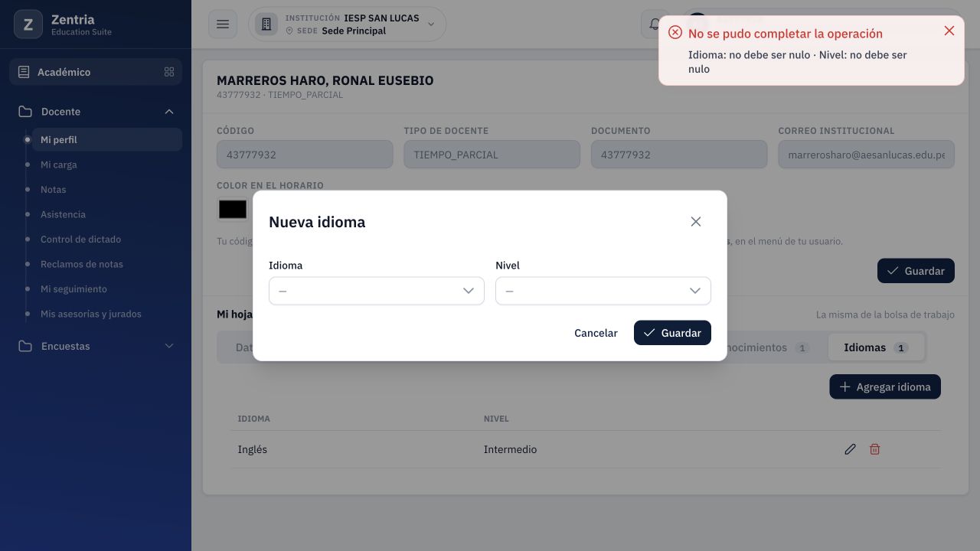Open Mi carga in sidebar
This screenshot has width=980, height=551.
[x=59, y=165]
